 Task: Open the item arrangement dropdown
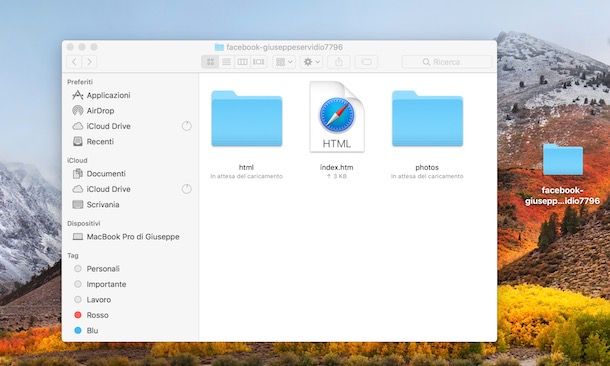pos(284,62)
